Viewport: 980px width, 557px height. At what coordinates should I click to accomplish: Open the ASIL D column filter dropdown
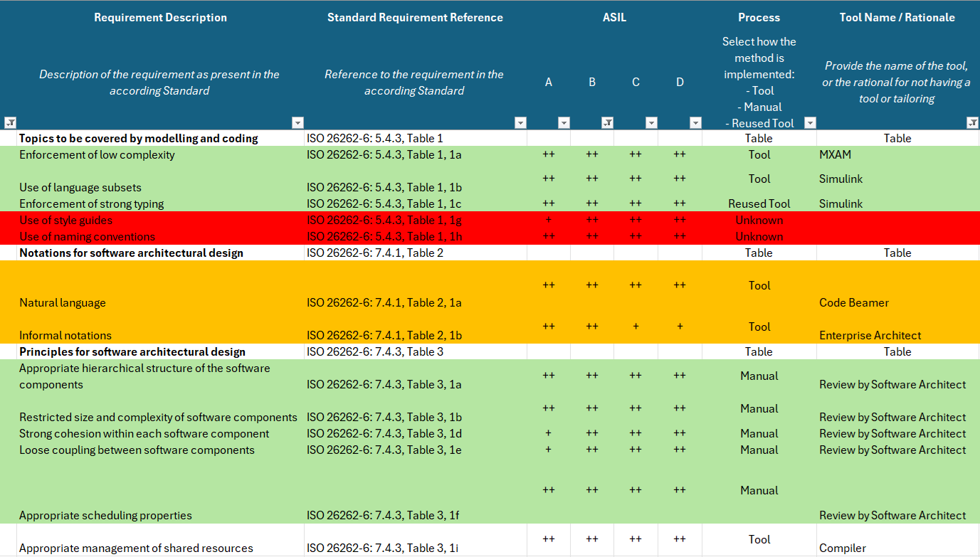[x=695, y=123]
